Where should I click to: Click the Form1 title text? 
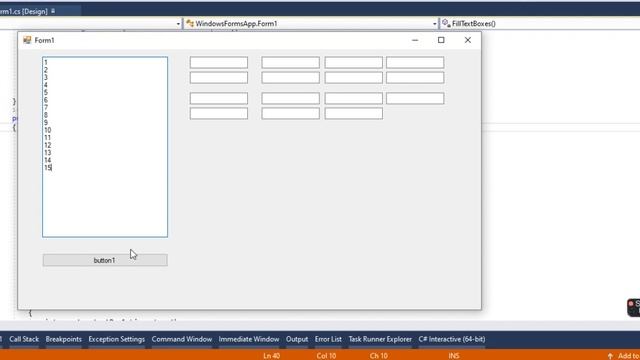click(44, 40)
